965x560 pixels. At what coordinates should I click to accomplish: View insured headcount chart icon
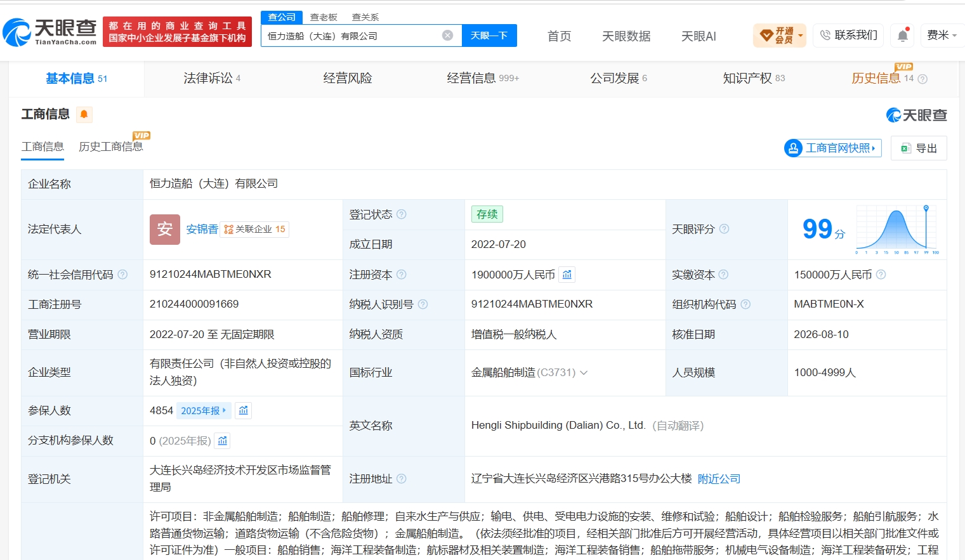[244, 411]
